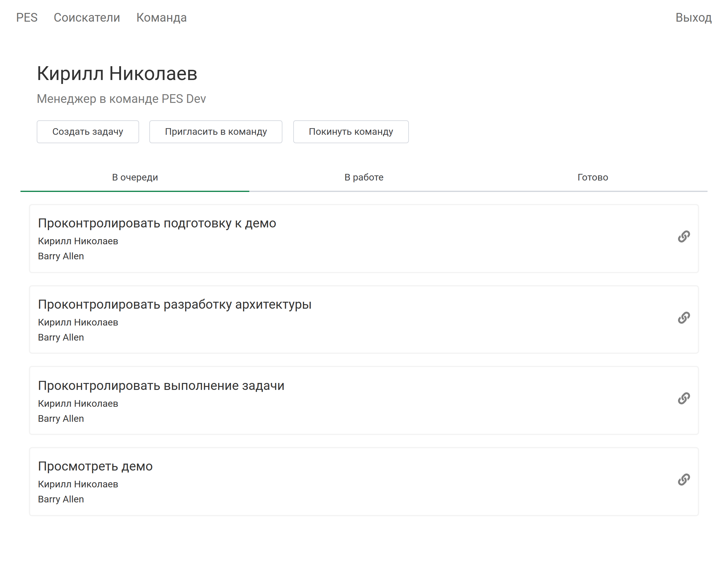Open link icon for demo preparation task
Screen dimensions: 728x571
pyautogui.click(x=683, y=236)
